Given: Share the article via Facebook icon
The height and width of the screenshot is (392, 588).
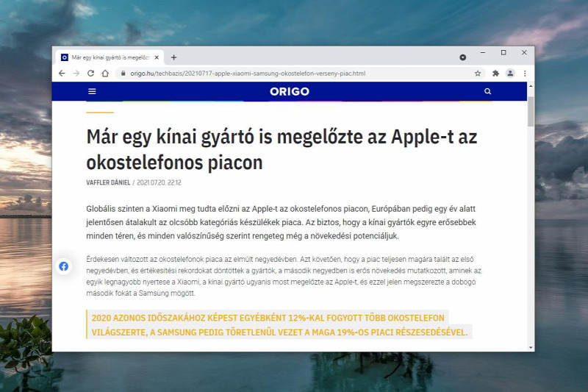Looking at the screenshot, I should click(64, 266).
